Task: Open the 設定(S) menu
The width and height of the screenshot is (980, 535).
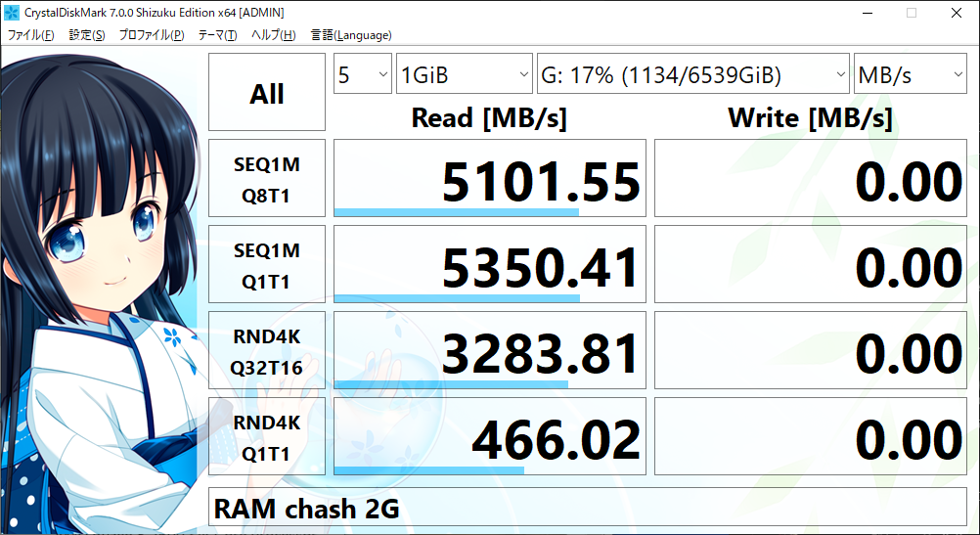Action: click(x=87, y=35)
